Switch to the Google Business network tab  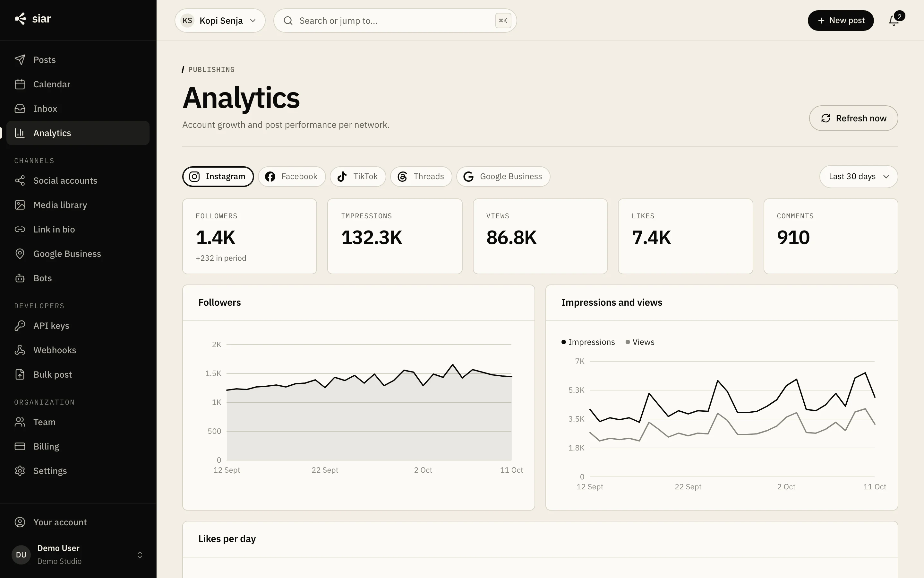[503, 177]
